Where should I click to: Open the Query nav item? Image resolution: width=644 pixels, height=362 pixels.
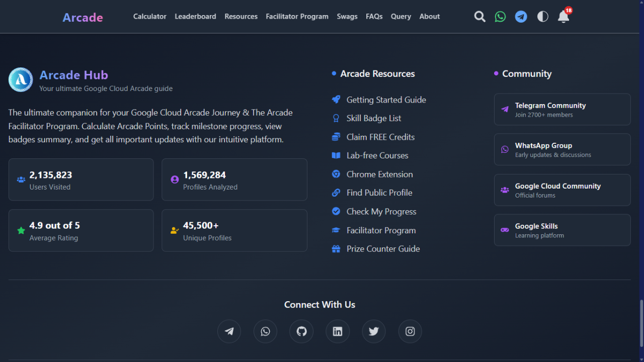pyautogui.click(x=401, y=17)
